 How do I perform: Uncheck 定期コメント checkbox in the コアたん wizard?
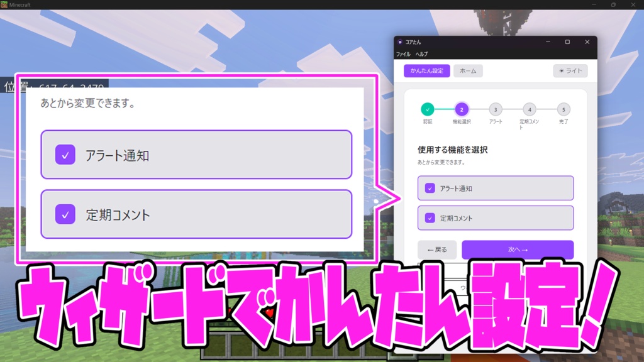tap(430, 218)
